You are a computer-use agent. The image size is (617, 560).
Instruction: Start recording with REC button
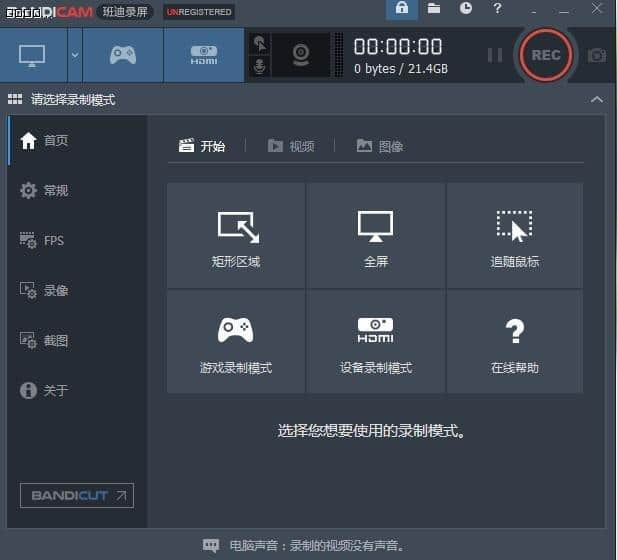tap(545, 55)
